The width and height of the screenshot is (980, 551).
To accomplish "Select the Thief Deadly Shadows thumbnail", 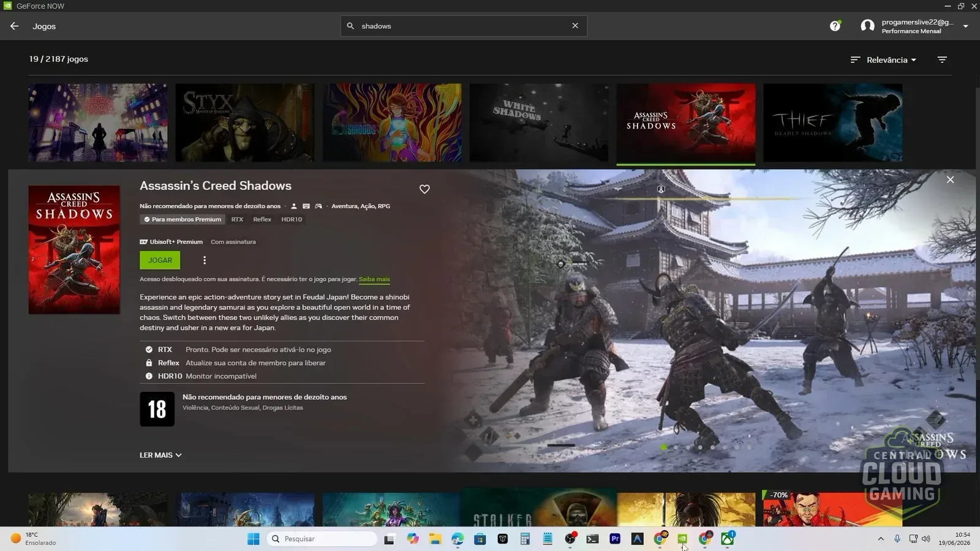I will 833,122.
